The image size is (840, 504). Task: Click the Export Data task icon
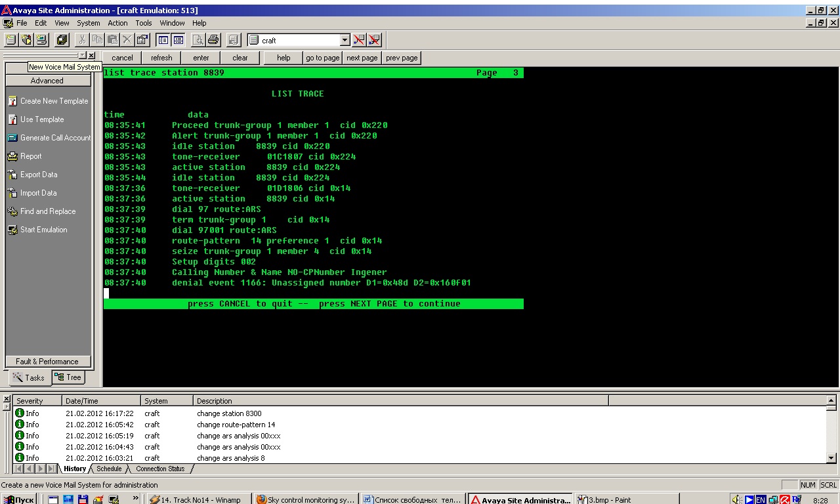pos(12,175)
